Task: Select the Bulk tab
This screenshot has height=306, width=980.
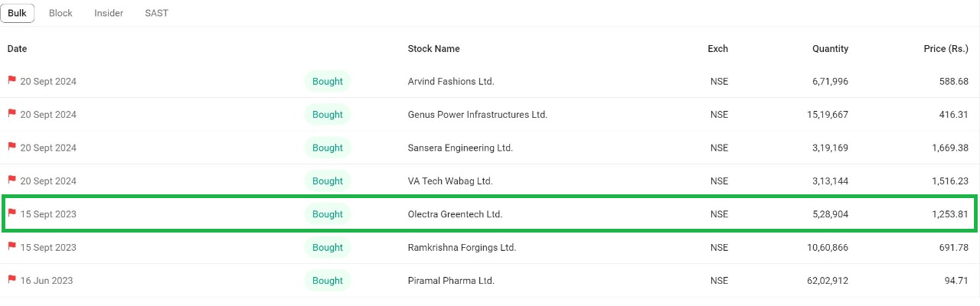Action: tap(17, 13)
